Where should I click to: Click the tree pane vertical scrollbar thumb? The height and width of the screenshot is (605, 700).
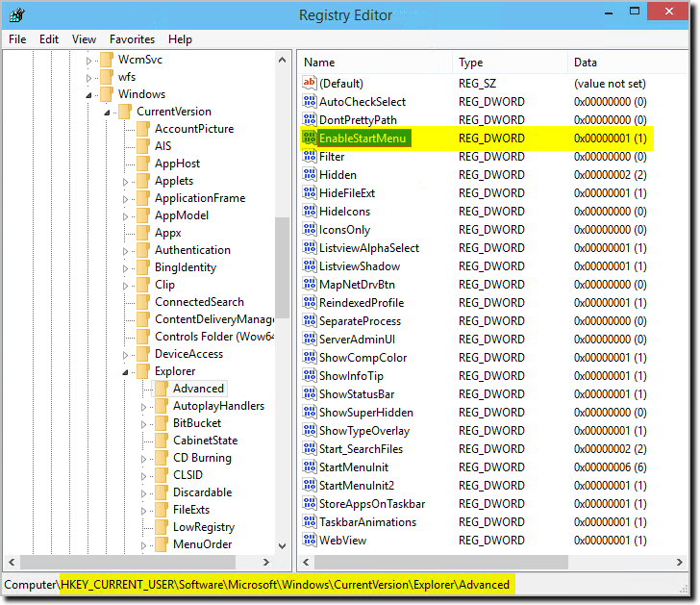[x=282, y=267]
